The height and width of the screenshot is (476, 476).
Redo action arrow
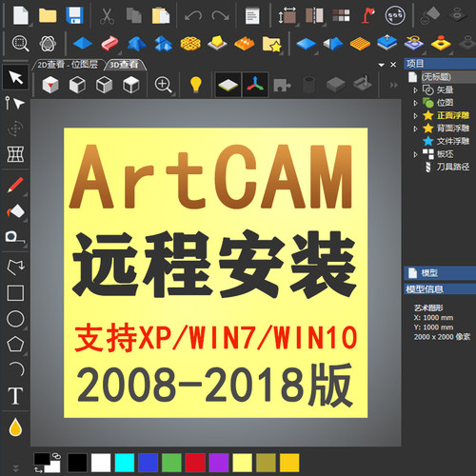[220, 16]
